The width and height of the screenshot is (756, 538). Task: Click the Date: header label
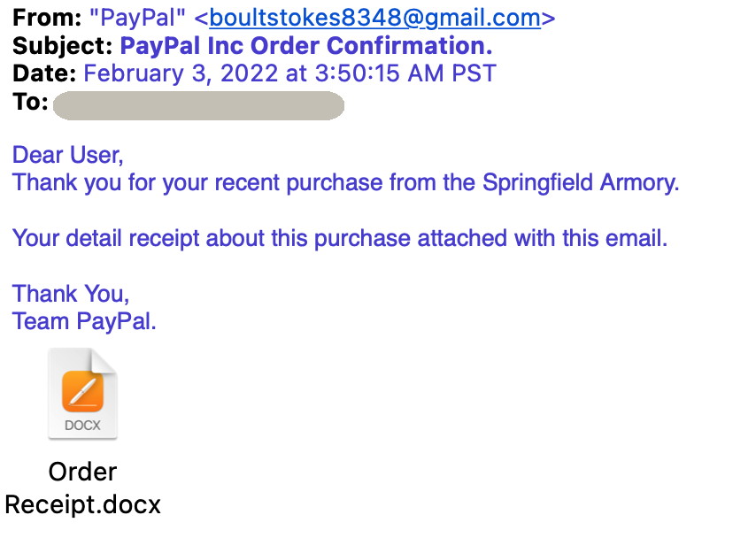point(44,73)
